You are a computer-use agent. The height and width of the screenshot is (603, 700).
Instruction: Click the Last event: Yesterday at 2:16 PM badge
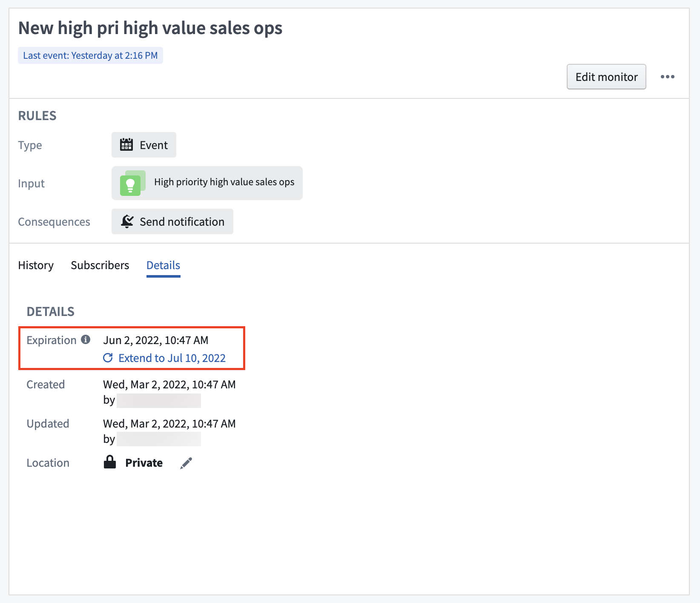point(90,55)
